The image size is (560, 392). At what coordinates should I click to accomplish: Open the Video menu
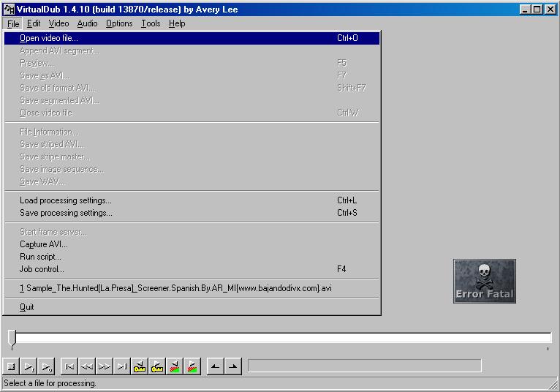(58, 23)
